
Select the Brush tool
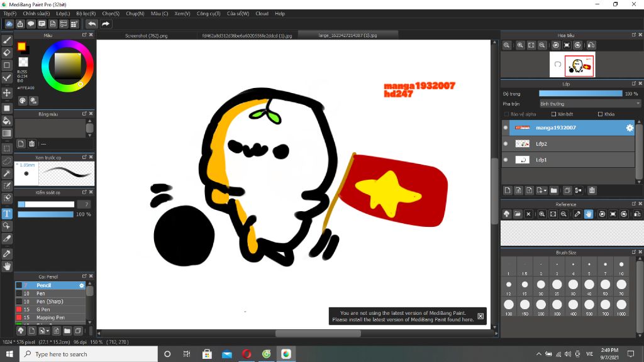tap(6, 40)
